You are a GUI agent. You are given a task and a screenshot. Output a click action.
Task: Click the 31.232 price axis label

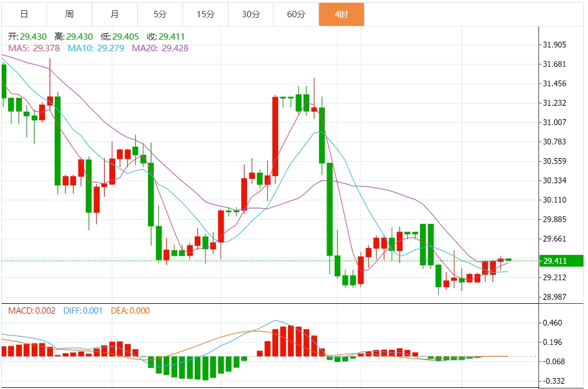tap(555, 103)
